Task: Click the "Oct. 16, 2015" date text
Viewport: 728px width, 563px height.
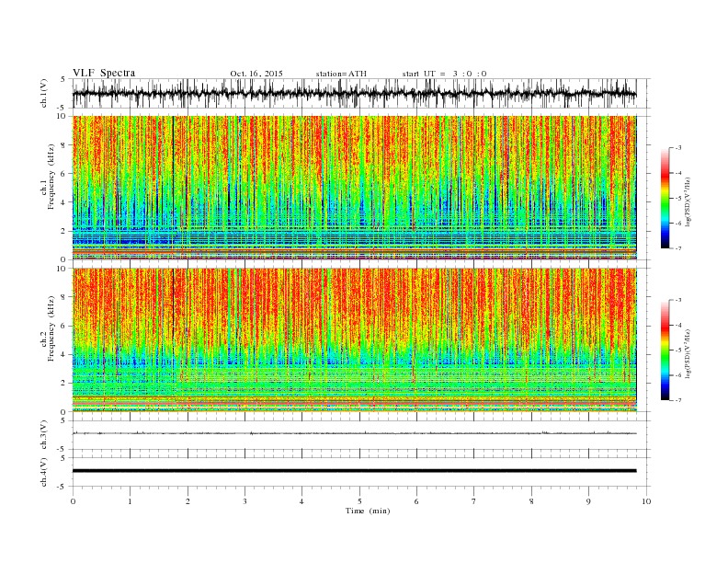Action: [256, 74]
